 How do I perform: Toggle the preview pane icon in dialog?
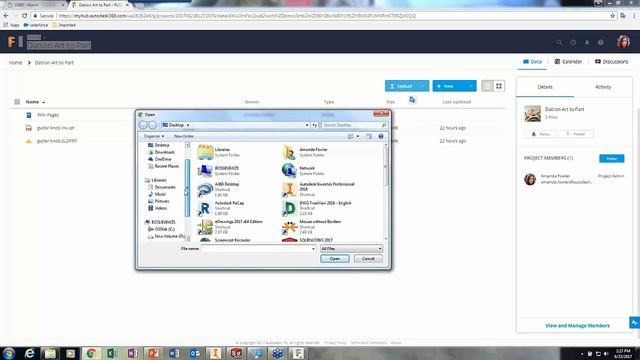click(x=369, y=136)
